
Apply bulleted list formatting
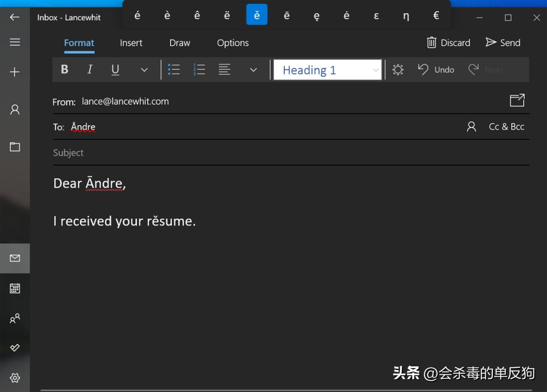174,70
